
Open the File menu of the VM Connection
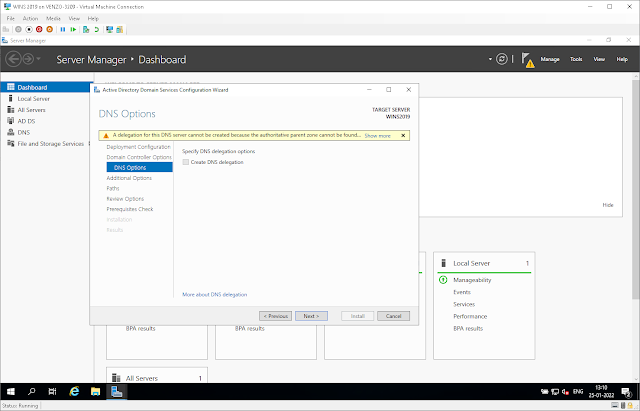[x=11, y=18]
